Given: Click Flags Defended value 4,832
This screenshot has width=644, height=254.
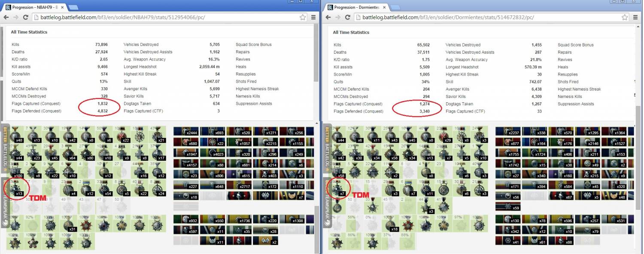Looking at the screenshot, I should [103, 111].
